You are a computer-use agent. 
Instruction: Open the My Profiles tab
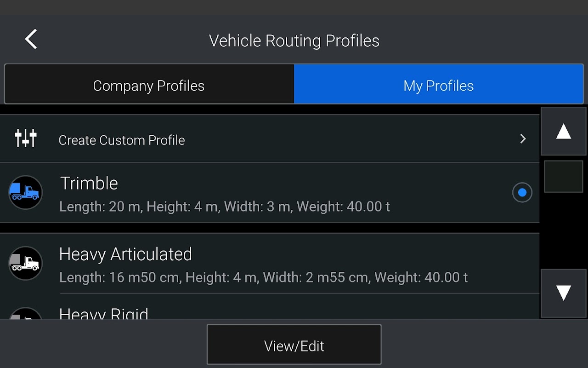coord(439,86)
